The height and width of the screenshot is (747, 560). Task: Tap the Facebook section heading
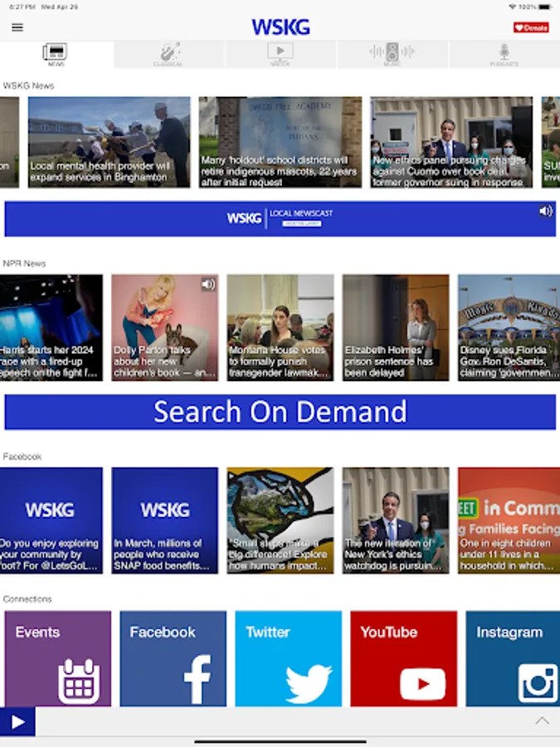(x=22, y=456)
